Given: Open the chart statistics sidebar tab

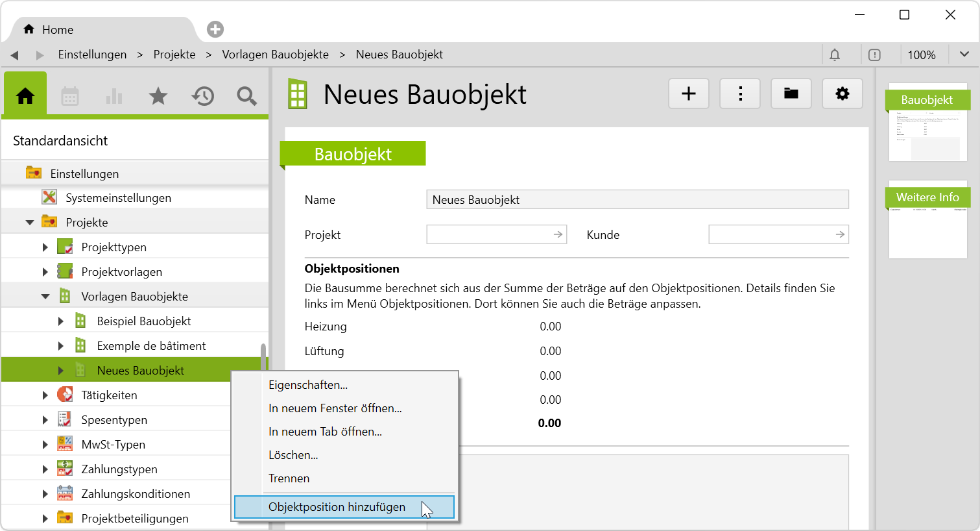Looking at the screenshot, I should pos(114,97).
